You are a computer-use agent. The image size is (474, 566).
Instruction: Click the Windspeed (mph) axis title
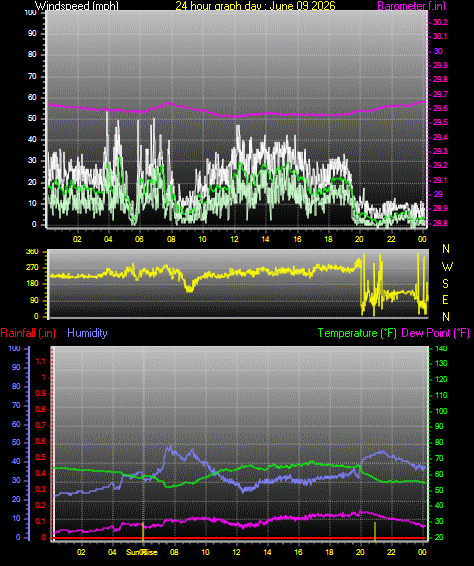coord(77,5)
